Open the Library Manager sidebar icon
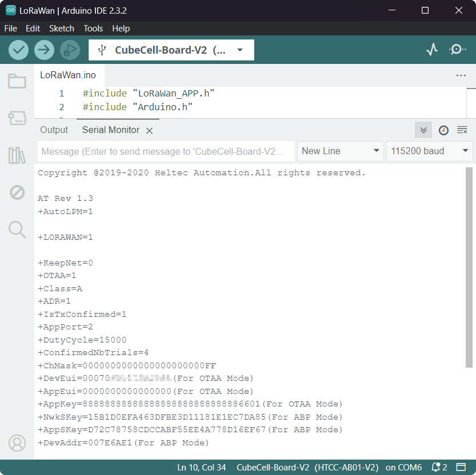Image resolution: width=476 pixels, height=475 pixels. coord(17,155)
